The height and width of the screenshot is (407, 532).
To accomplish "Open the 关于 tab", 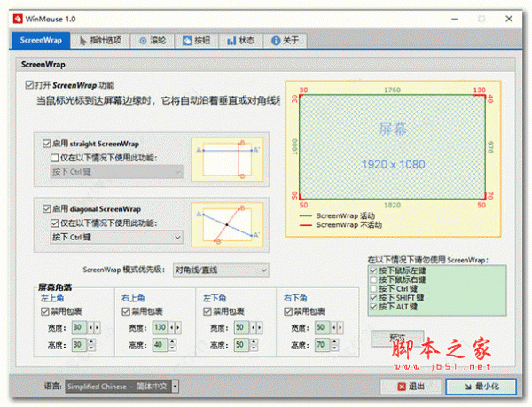I will [285, 41].
